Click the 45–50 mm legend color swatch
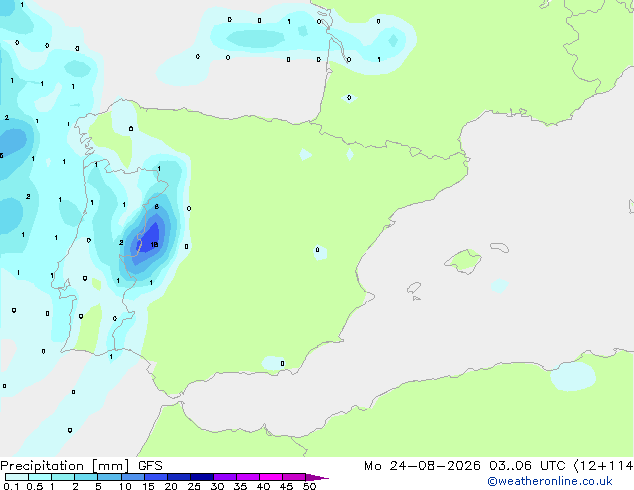The height and width of the screenshot is (490, 634). [x=294, y=477]
